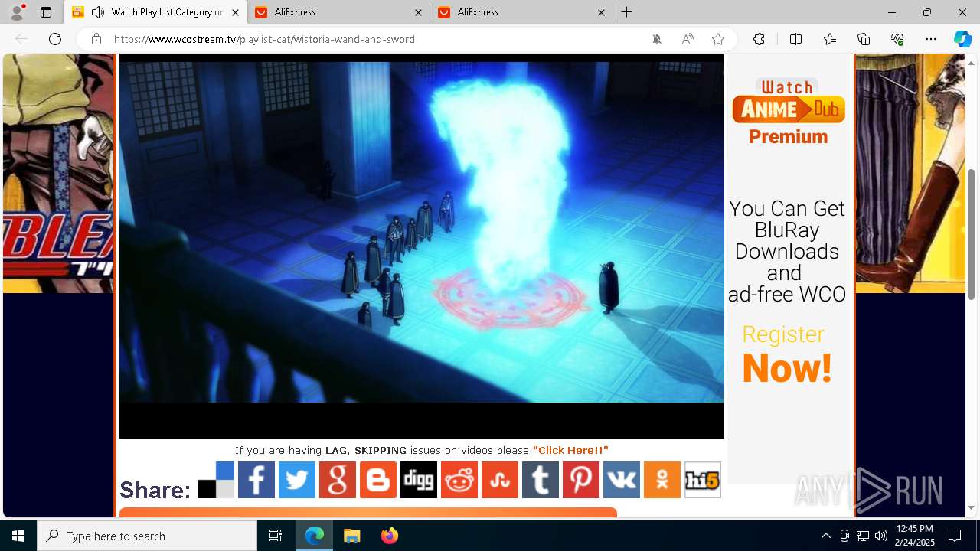Refresh the current page
This screenshot has height=551, width=980.
point(55,39)
